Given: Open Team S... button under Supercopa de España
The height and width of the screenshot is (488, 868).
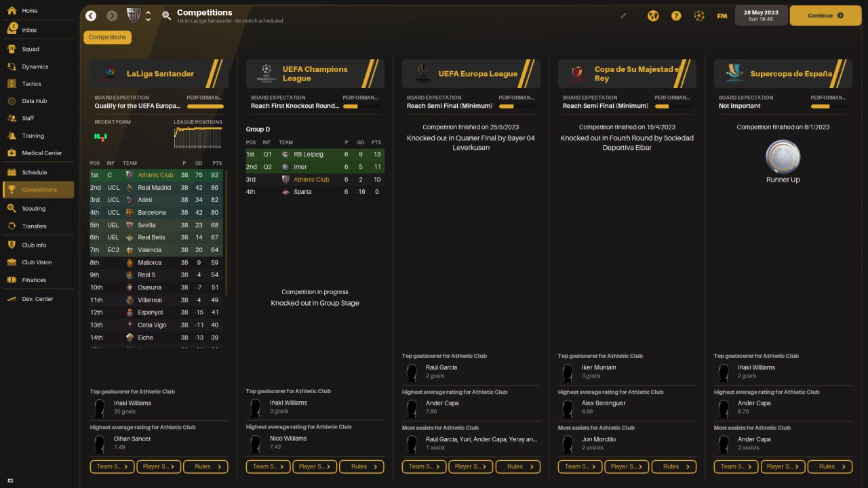Looking at the screenshot, I should tap(736, 466).
